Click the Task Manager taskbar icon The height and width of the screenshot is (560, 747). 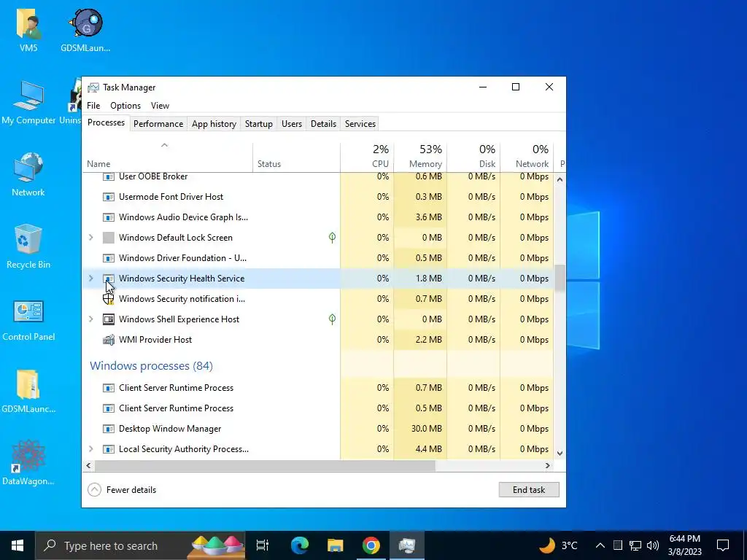[x=407, y=545]
